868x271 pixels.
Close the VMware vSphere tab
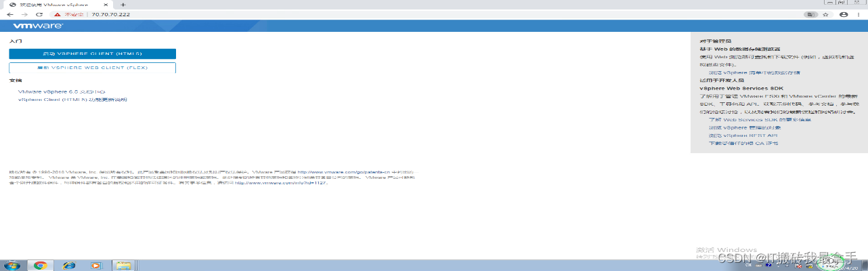pos(106,4)
